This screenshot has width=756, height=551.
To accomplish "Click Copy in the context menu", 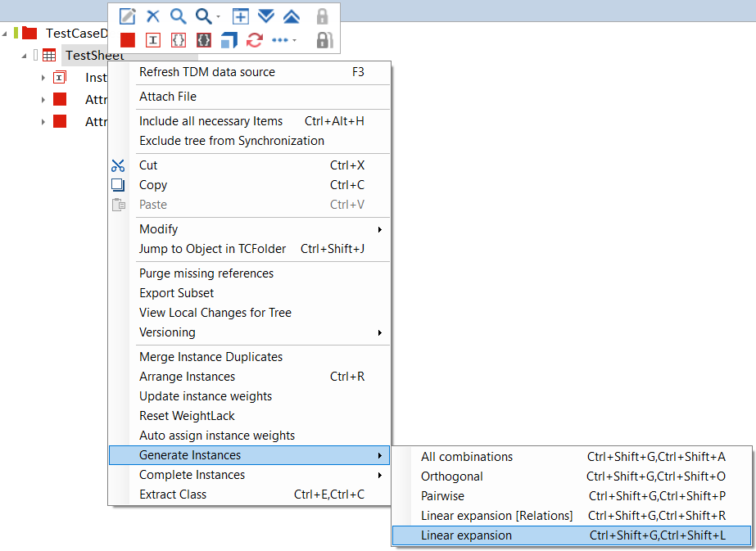I will 153,185.
